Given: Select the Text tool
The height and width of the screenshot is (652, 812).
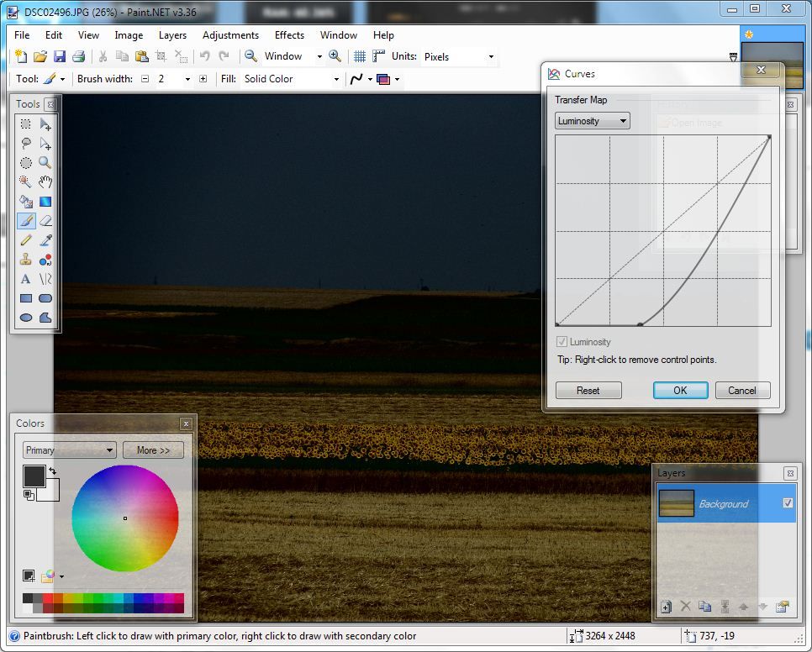Looking at the screenshot, I should pyautogui.click(x=25, y=279).
